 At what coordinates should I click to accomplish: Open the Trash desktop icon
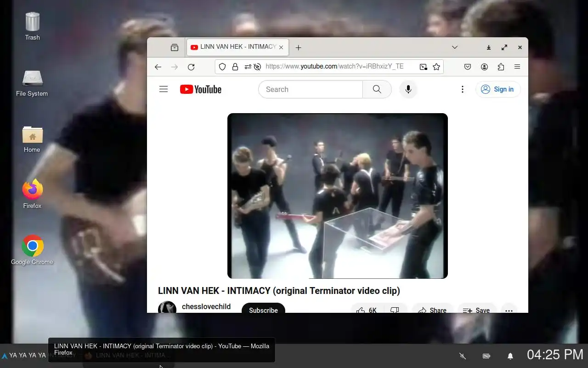tap(32, 26)
